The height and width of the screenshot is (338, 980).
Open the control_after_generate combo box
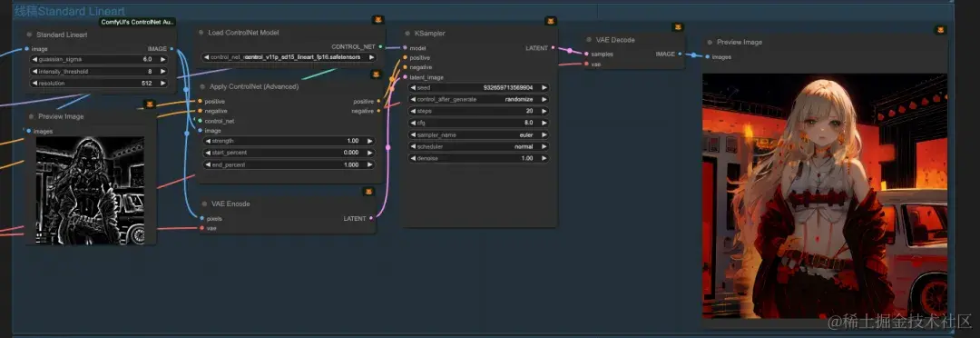479,100
